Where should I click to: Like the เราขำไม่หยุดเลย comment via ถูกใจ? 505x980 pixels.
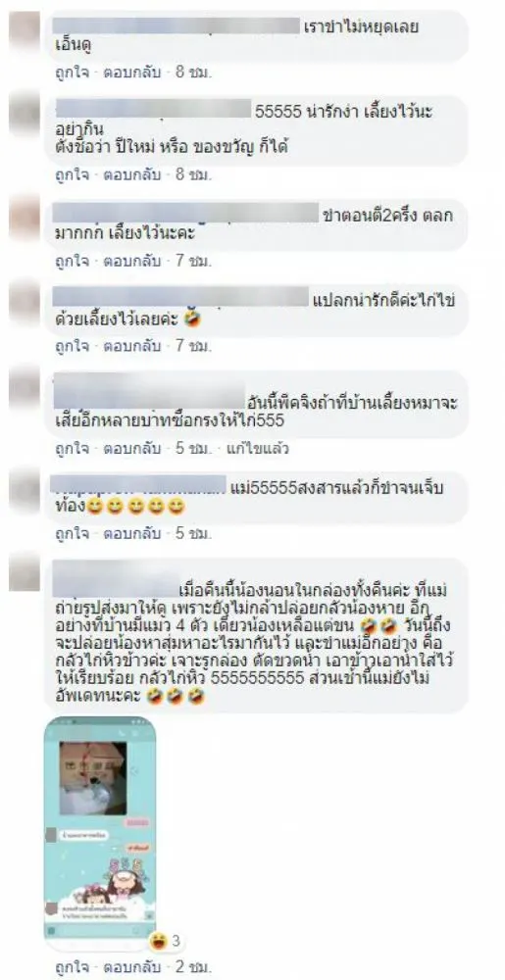click(x=72, y=72)
